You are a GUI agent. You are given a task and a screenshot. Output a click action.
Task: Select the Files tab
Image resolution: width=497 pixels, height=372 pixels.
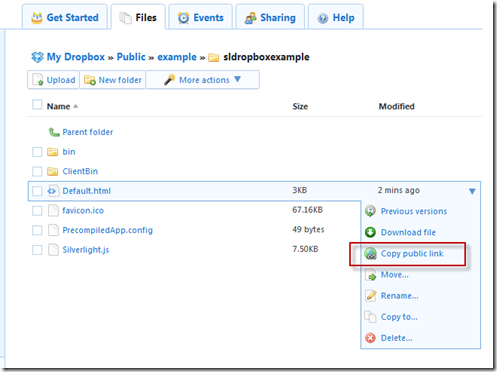click(x=138, y=17)
